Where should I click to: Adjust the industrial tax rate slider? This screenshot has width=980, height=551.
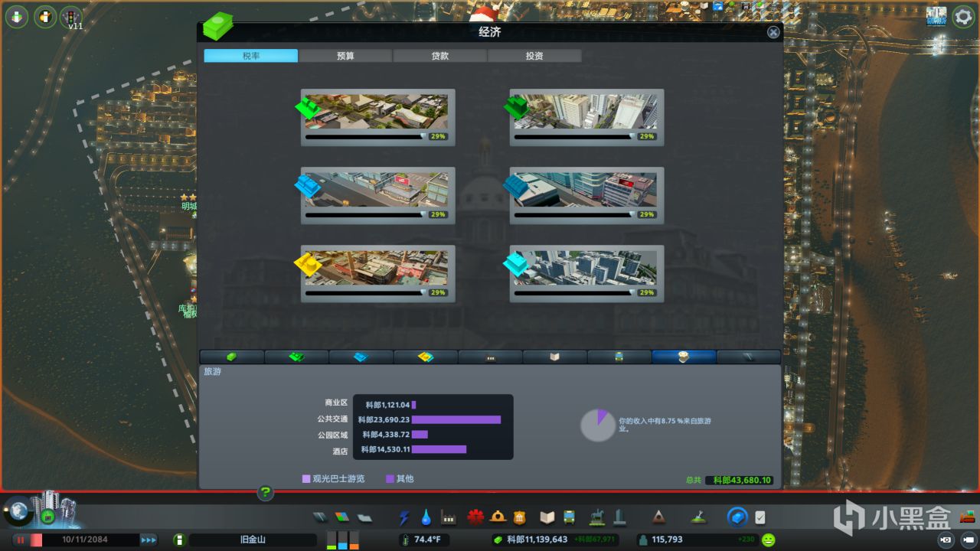click(365, 292)
